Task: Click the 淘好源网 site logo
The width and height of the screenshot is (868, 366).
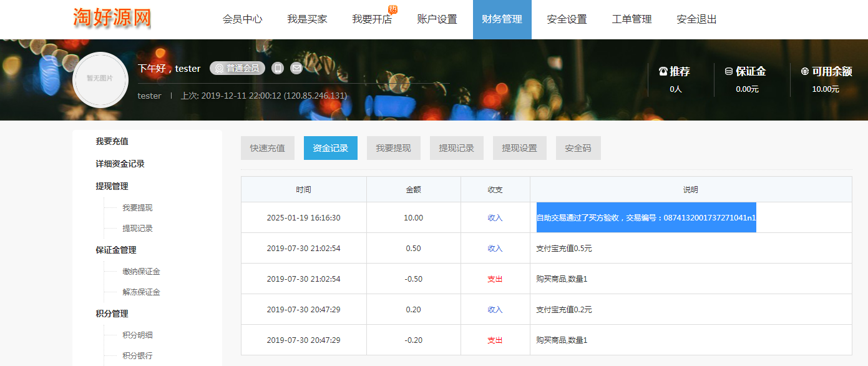Action: 112,17
